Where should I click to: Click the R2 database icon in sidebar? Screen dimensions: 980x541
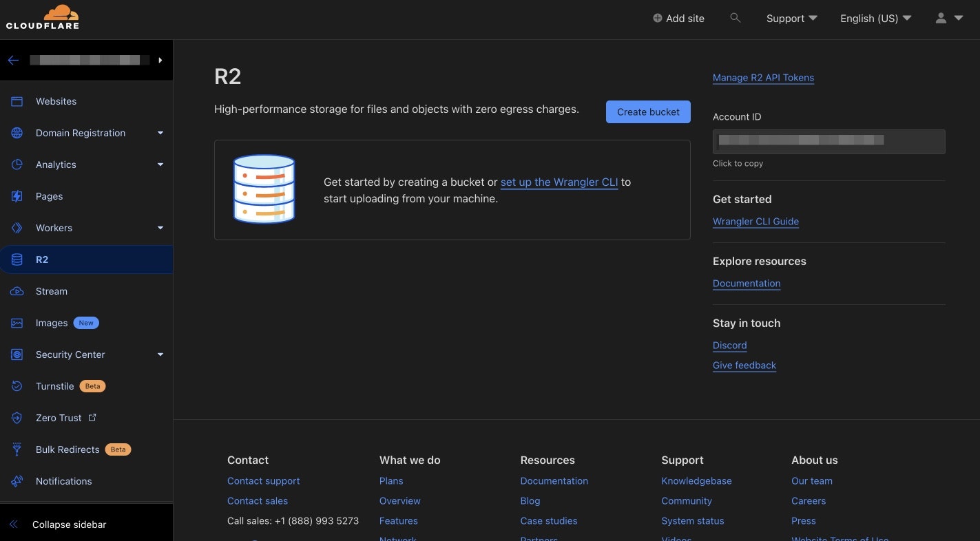pos(17,259)
